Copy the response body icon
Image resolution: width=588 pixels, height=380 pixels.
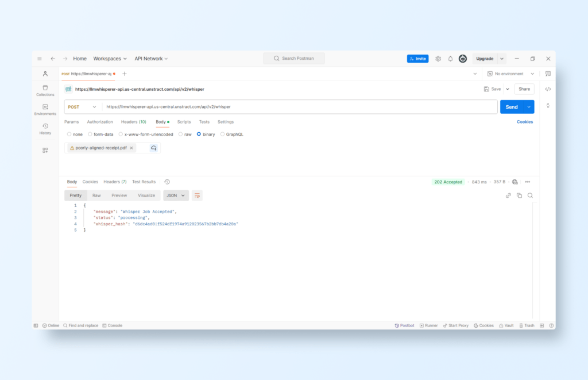519,195
